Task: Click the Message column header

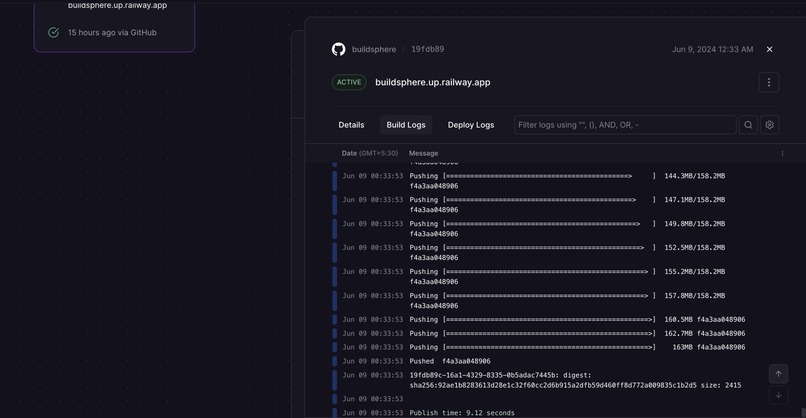Action: click(424, 153)
